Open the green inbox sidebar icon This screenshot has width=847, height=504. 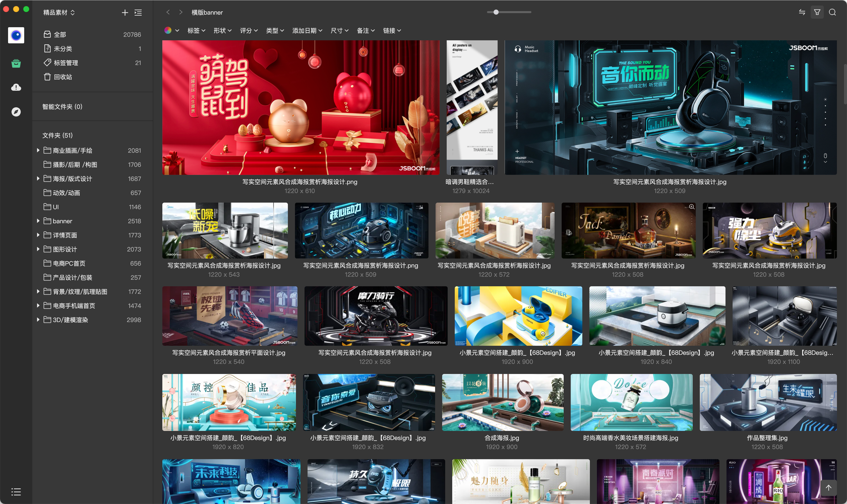tap(16, 64)
